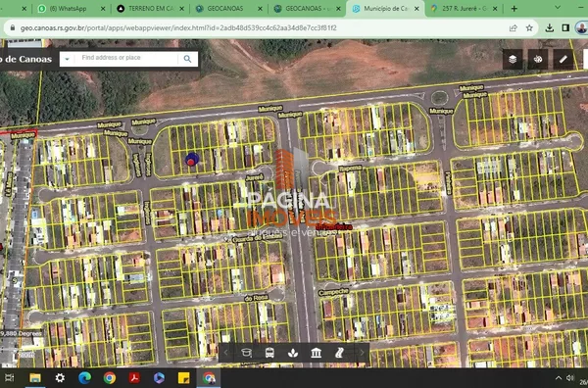The height and width of the screenshot is (388, 588).
Task: Switch to the 257 R. Jureré tab
Action: [x=464, y=8]
